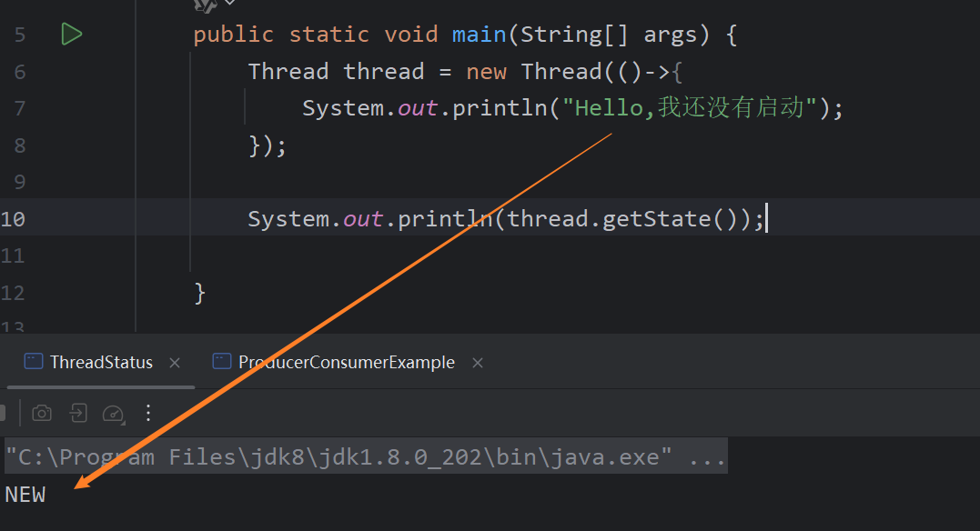Click the screenshot camera icon in run toolbar
Image resolution: width=980 pixels, height=531 pixels.
(x=42, y=413)
